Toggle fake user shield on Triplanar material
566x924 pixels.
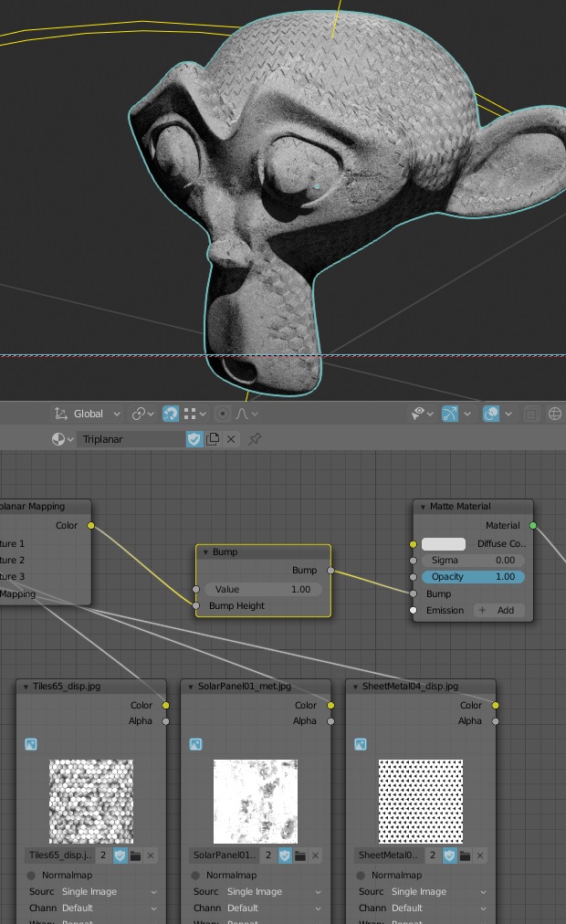[194, 439]
